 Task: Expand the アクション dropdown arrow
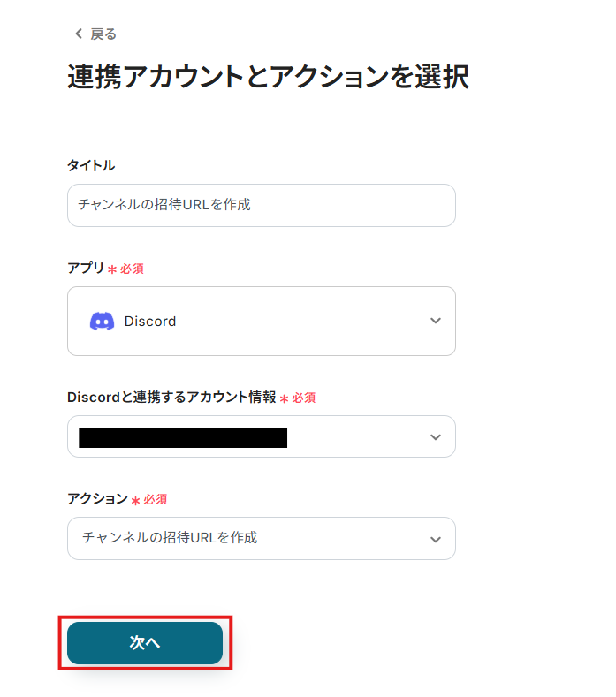435,539
